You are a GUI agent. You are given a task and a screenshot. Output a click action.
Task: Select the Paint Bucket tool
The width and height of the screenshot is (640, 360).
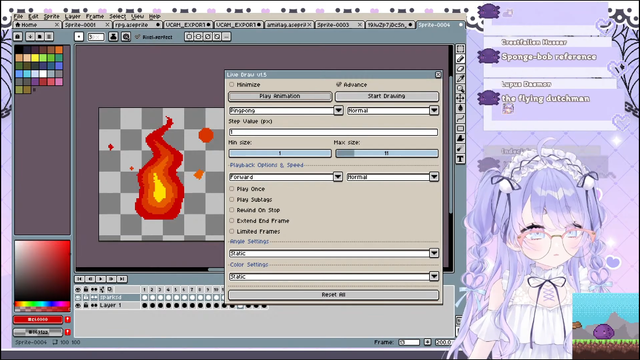click(x=460, y=108)
